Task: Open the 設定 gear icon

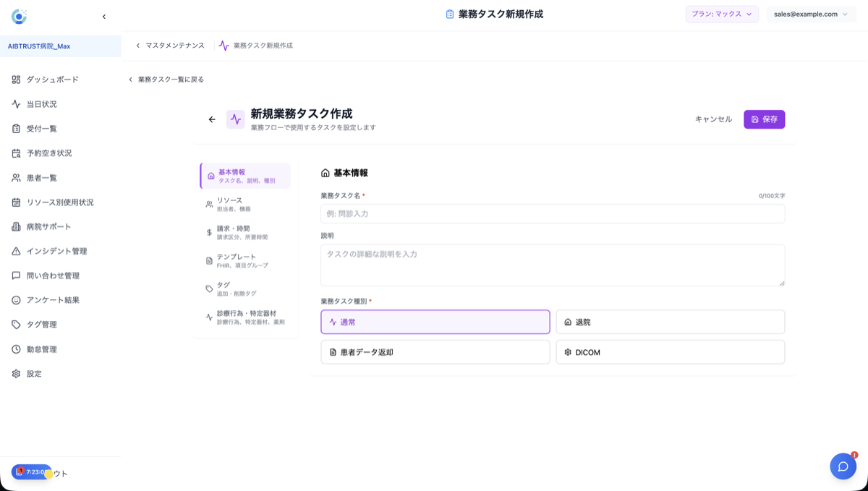Action: click(14, 374)
